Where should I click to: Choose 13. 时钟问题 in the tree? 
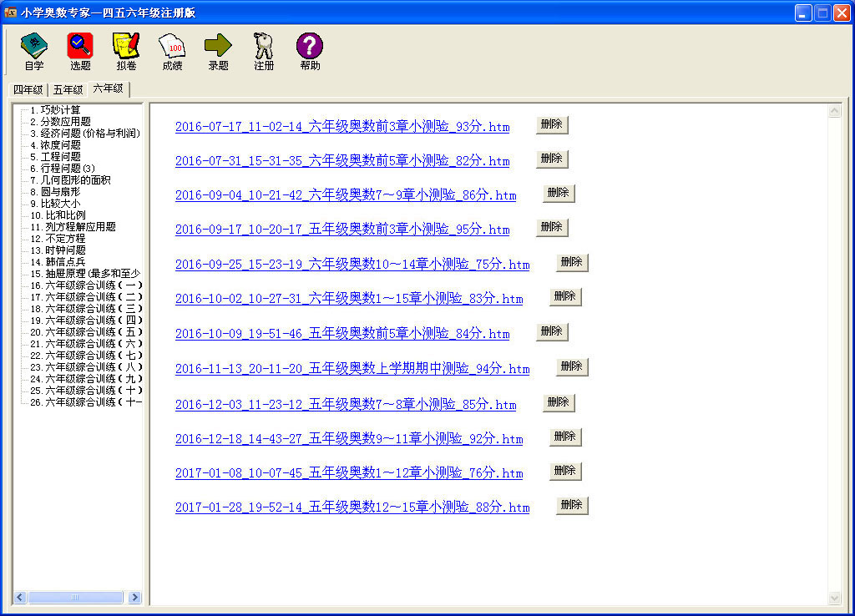pyautogui.click(x=63, y=250)
